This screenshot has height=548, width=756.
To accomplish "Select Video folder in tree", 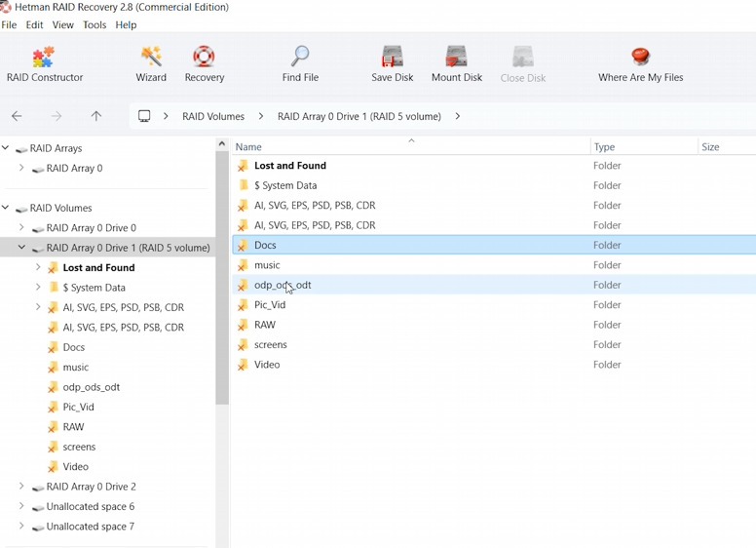I will (x=75, y=466).
